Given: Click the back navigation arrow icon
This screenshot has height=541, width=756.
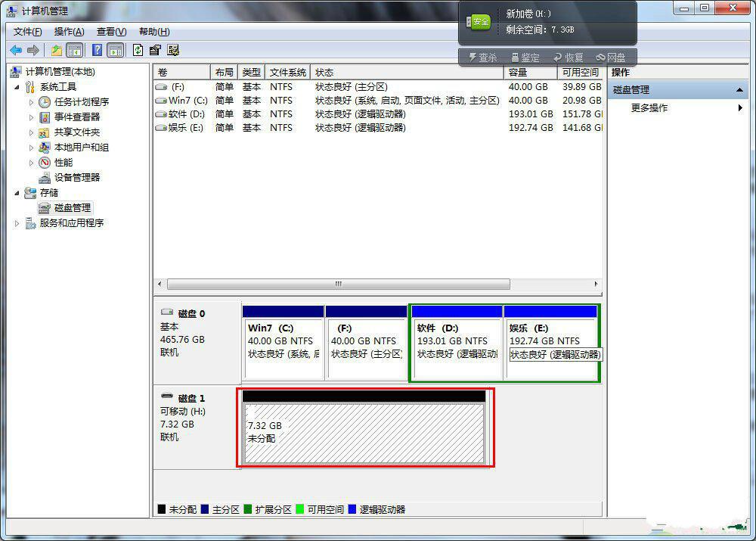Looking at the screenshot, I should [16, 50].
